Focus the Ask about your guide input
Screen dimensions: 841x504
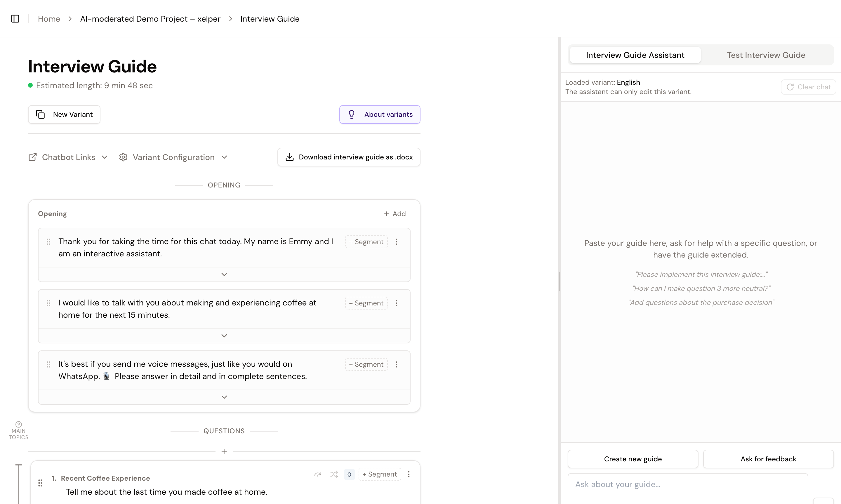coord(687,488)
